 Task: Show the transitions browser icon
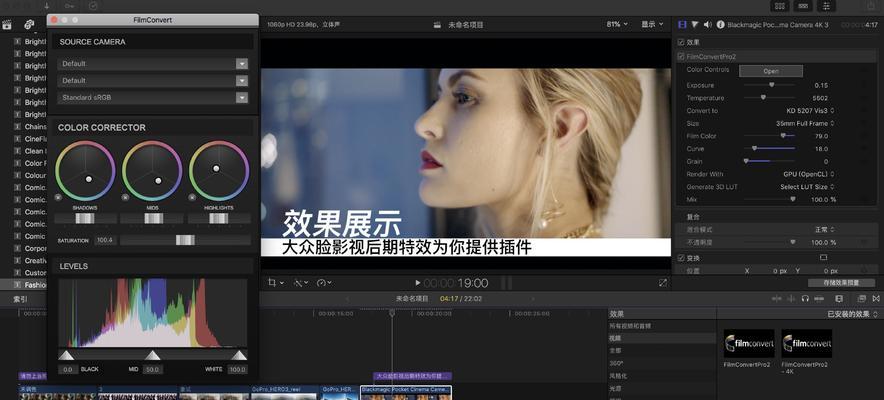(876, 299)
